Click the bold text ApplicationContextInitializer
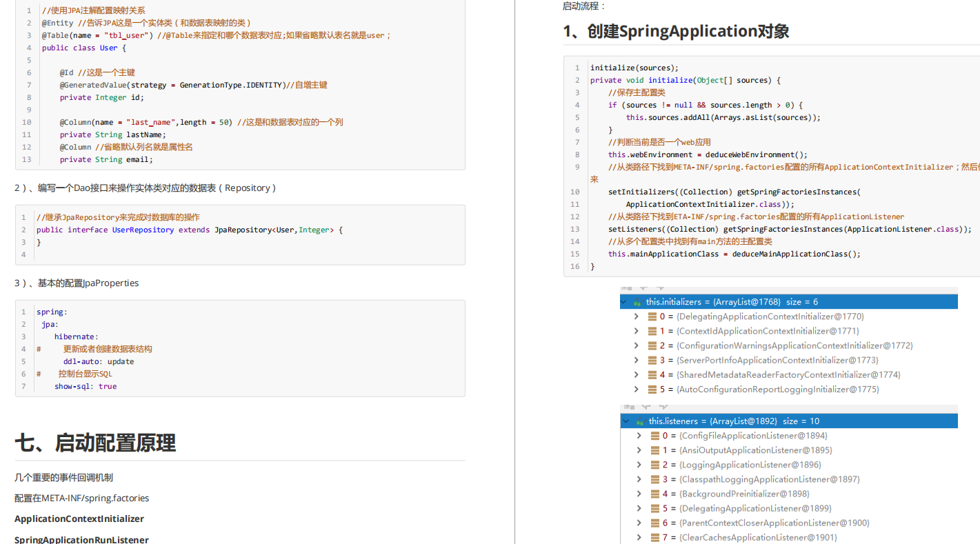This screenshot has width=980, height=544. (x=79, y=518)
